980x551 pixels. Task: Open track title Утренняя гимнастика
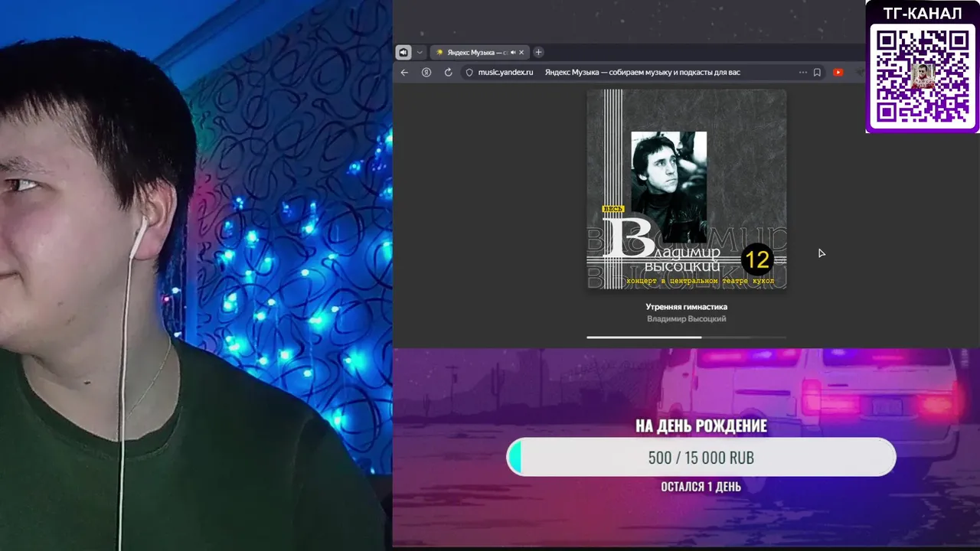pyautogui.click(x=686, y=307)
